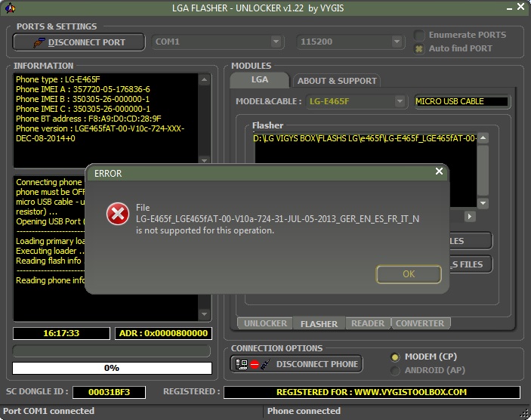This screenshot has height=420, width=531.
Task: Click OK in the error dialog
Action: (x=409, y=274)
